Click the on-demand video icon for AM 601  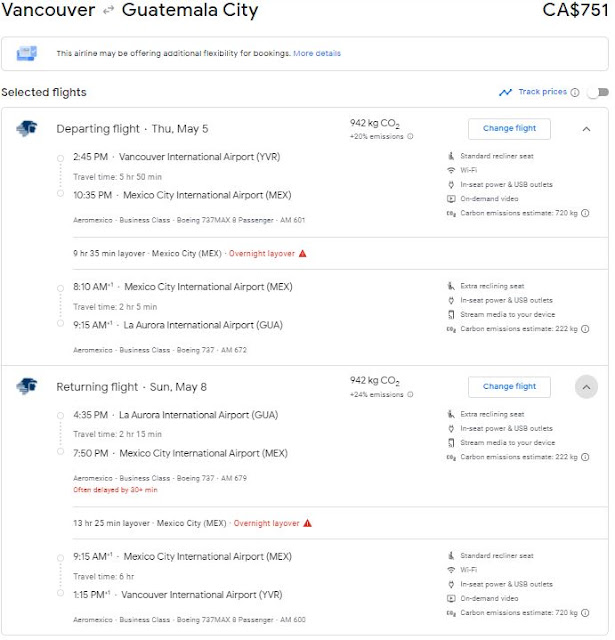[451, 199]
